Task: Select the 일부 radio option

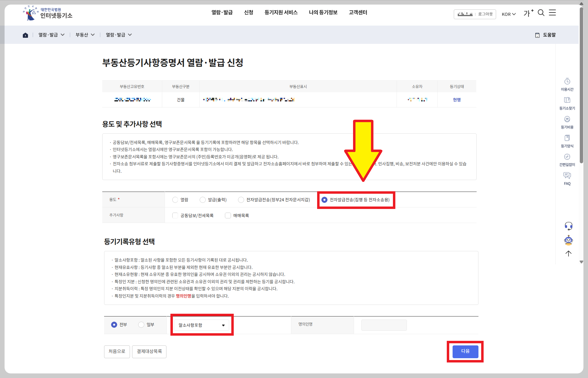Action: [x=141, y=325]
